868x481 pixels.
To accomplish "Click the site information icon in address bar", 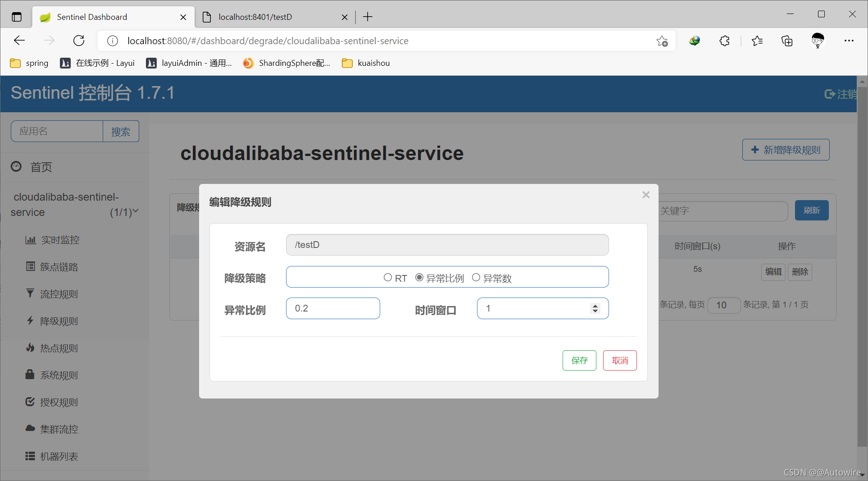I will pyautogui.click(x=113, y=41).
